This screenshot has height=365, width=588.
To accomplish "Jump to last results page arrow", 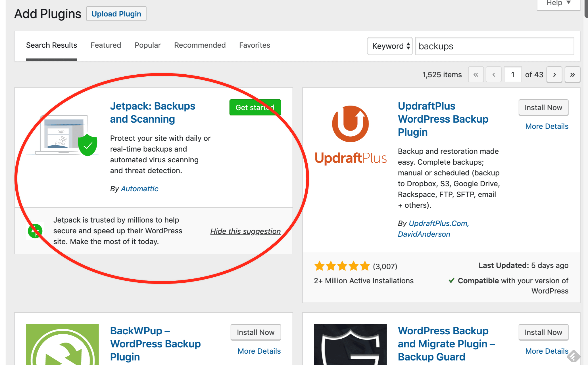I will coord(572,75).
